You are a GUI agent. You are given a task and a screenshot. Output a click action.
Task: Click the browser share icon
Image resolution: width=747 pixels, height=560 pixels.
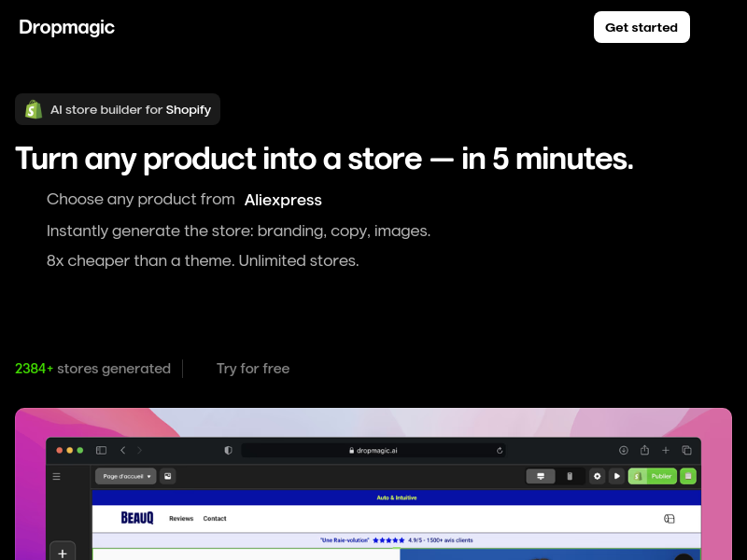pyautogui.click(x=644, y=450)
